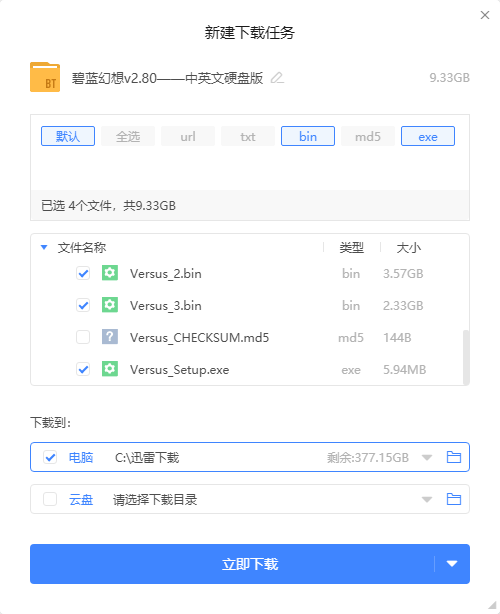
Task: Check the Versus_CHECKSUM.md5 checkbox
Action: pyautogui.click(x=83, y=337)
